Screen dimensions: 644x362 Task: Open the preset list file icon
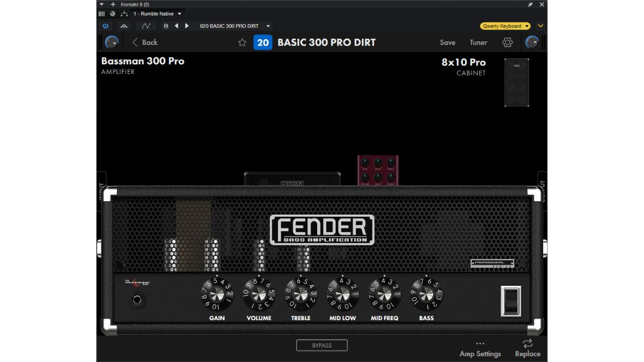tap(166, 25)
